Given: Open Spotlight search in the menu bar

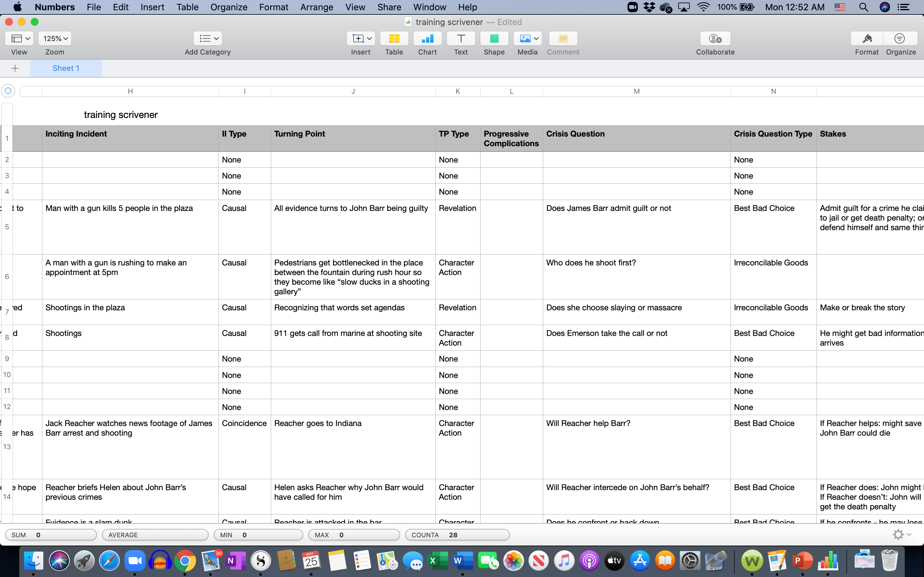Looking at the screenshot, I should pos(863,7).
